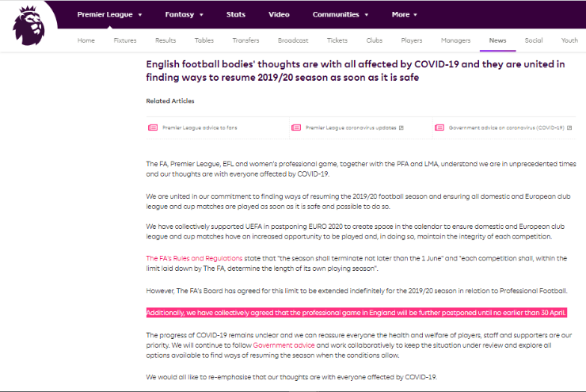Go to Stats in the top navigation
This screenshot has height=392, width=586.
click(235, 14)
